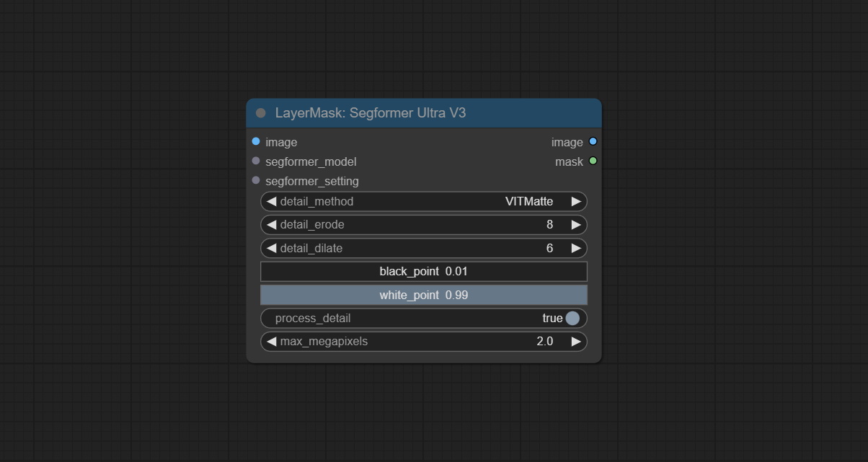Toggle the process_detail switch

572,318
